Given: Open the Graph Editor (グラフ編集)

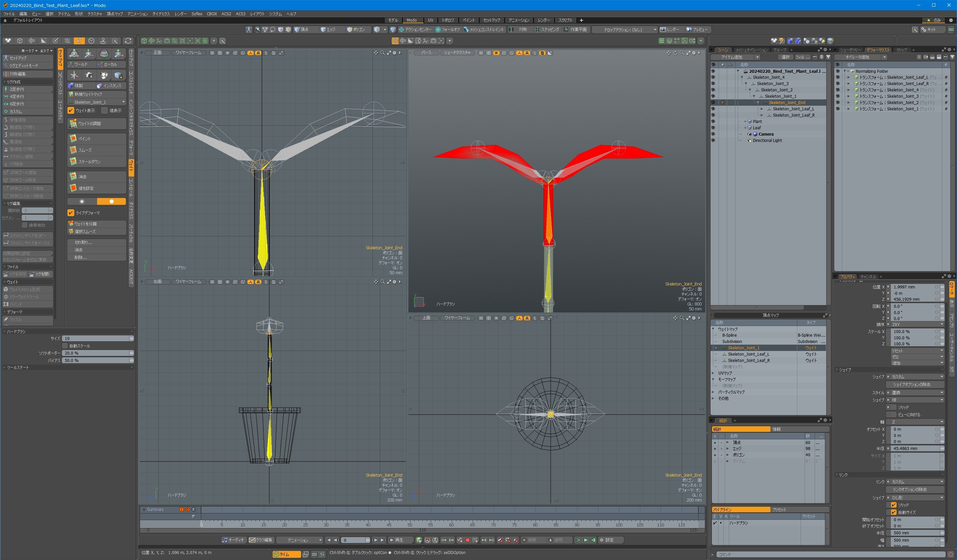Looking at the screenshot, I should 261,540.
